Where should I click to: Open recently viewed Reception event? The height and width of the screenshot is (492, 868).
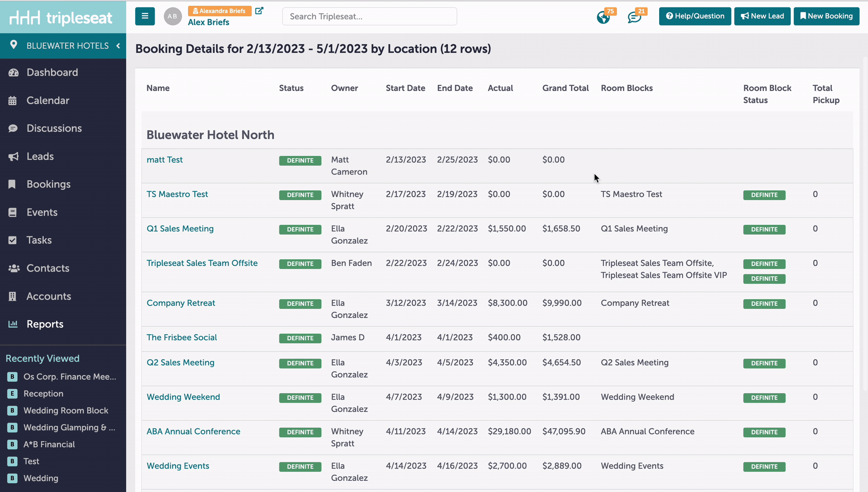[43, 394]
